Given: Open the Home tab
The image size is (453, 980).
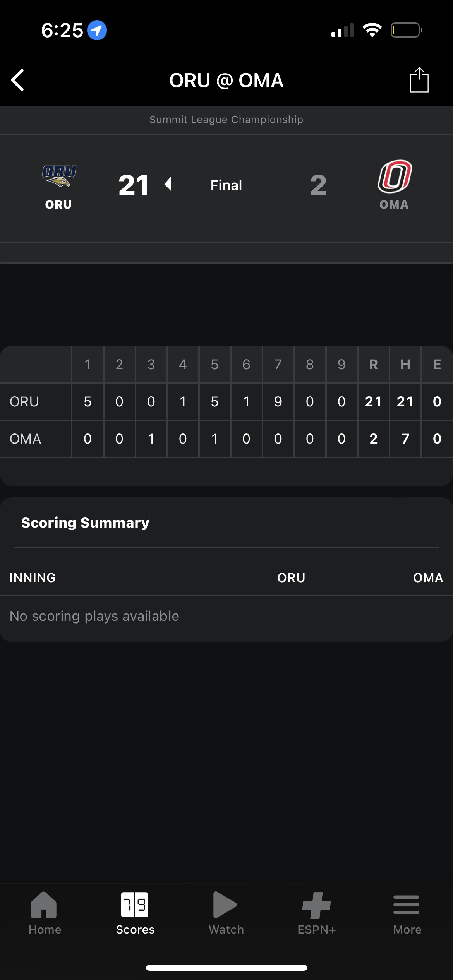Looking at the screenshot, I should tap(45, 913).
